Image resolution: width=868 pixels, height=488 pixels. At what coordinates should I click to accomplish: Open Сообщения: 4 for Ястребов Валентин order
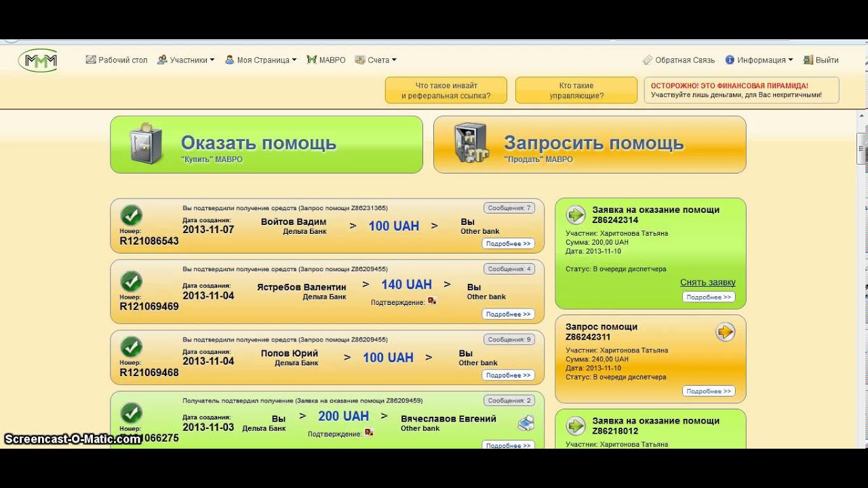pyautogui.click(x=509, y=269)
